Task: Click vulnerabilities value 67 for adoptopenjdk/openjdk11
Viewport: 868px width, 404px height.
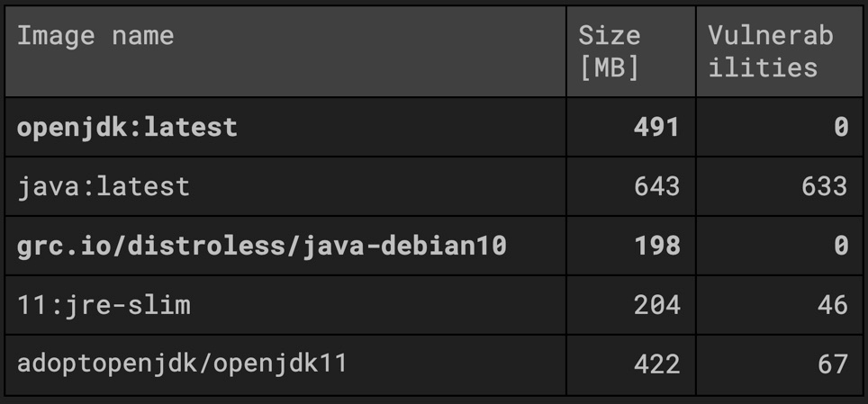Action: [x=831, y=364]
